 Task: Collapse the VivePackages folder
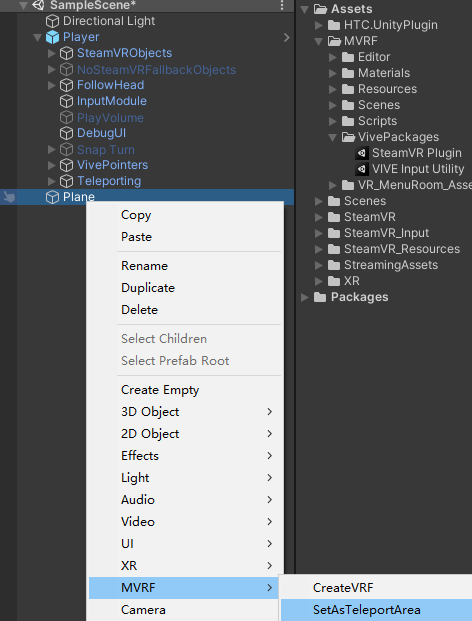point(333,137)
